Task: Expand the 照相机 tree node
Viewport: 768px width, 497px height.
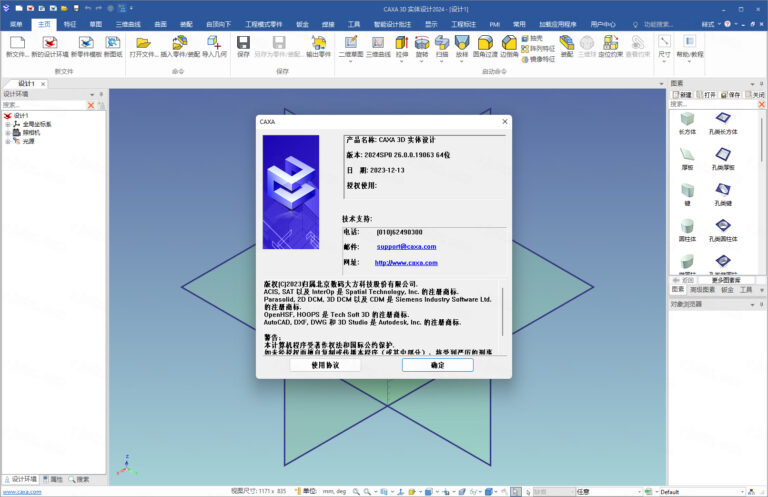Action: click(x=8, y=133)
